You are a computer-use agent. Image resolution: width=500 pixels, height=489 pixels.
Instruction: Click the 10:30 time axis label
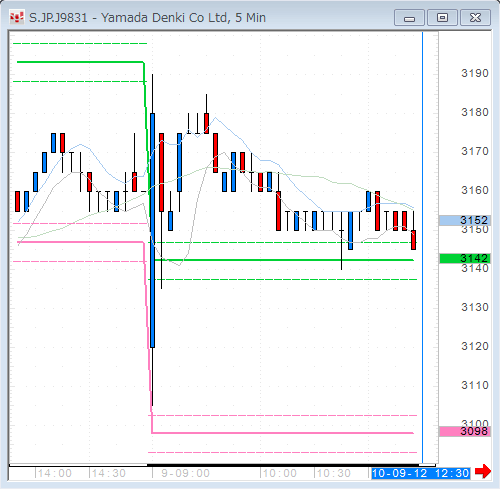pyautogui.click(x=333, y=473)
